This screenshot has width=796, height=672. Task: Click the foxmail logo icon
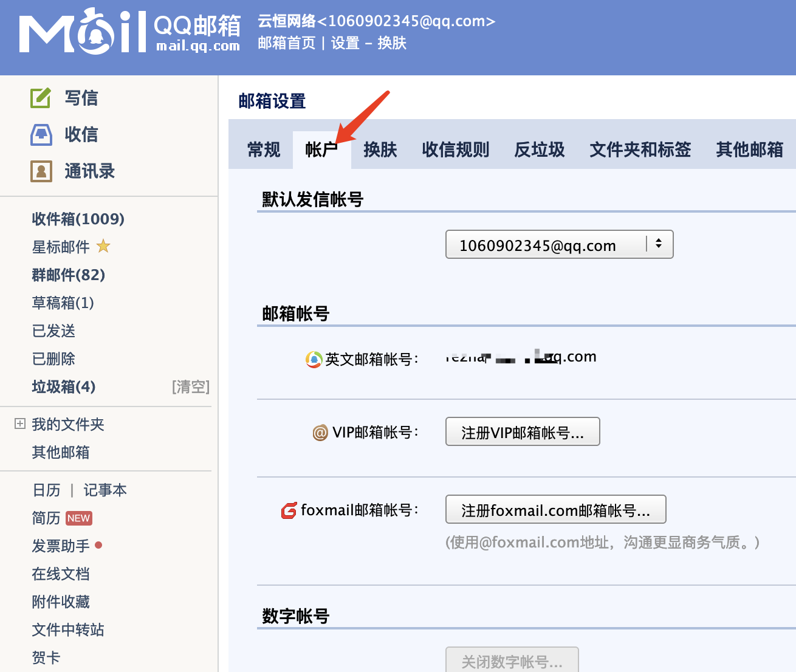(289, 510)
